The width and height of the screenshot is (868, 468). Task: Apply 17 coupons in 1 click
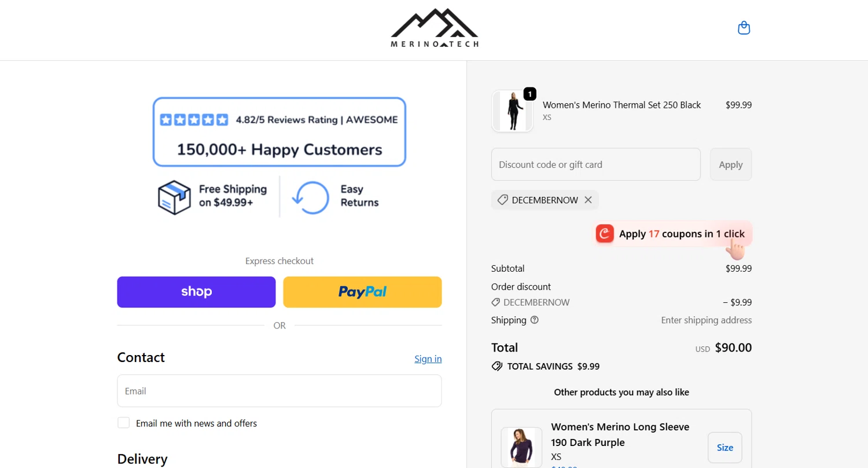click(674, 234)
